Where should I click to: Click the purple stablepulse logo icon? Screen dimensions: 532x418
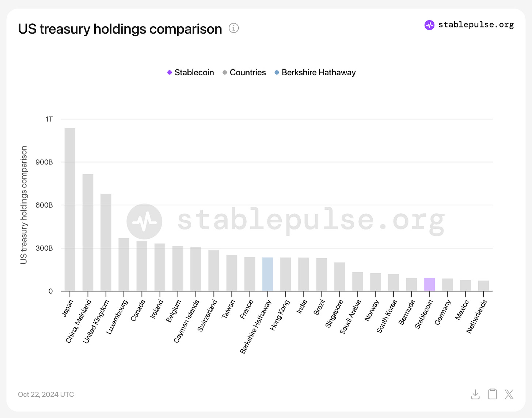(x=429, y=25)
